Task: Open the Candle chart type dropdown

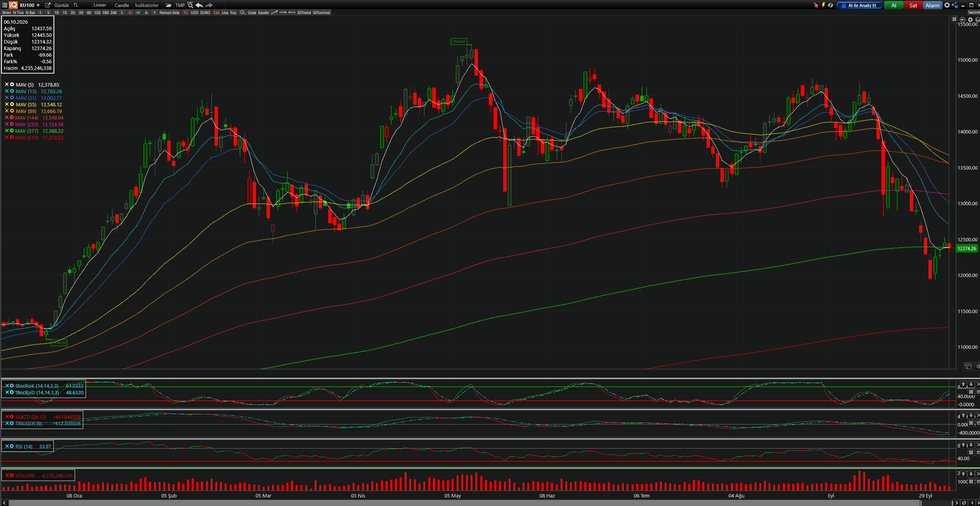Action: [122, 5]
